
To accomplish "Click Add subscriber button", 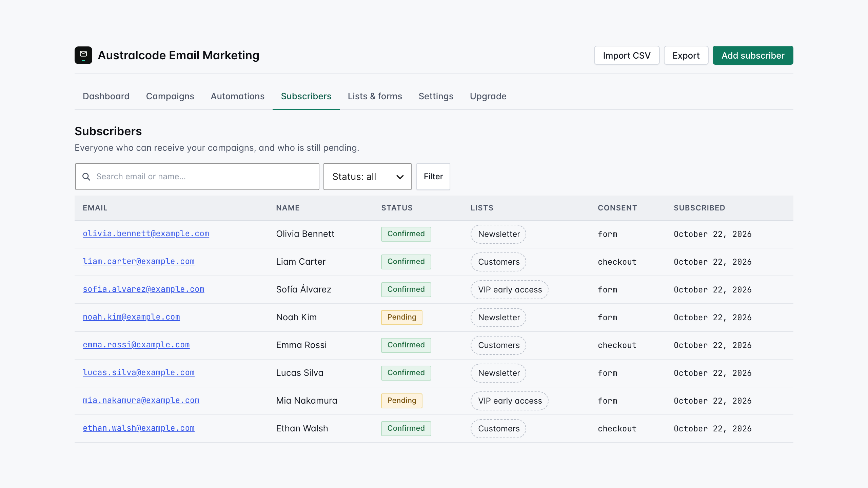I will [753, 55].
